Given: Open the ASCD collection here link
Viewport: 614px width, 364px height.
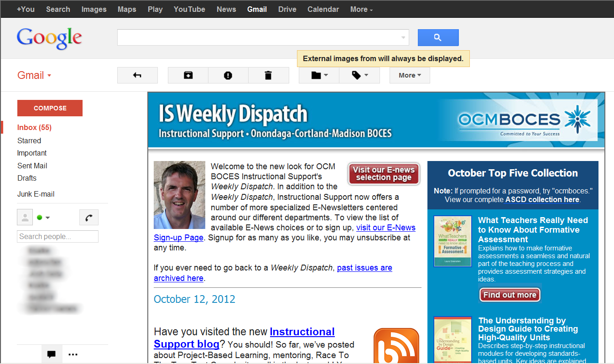Looking at the screenshot, I should [x=542, y=199].
